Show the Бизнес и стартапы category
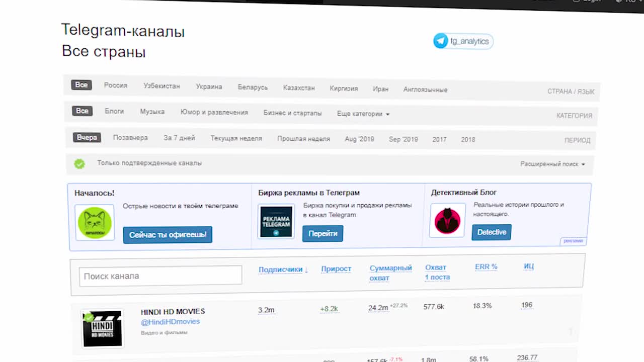 pyautogui.click(x=292, y=113)
